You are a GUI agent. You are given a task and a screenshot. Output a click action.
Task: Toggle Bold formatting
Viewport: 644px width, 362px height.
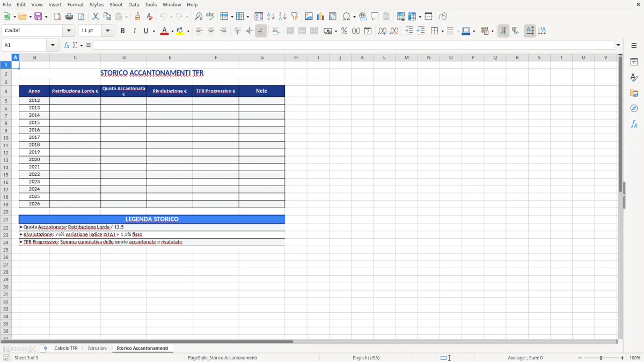(x=122, y=31)
